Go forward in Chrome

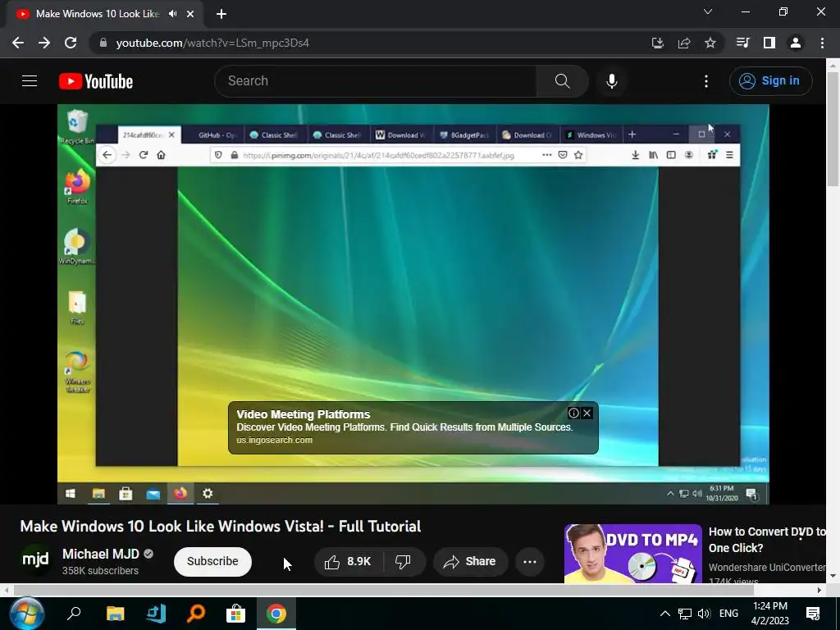pyautogui.click(x=44, y=43)
